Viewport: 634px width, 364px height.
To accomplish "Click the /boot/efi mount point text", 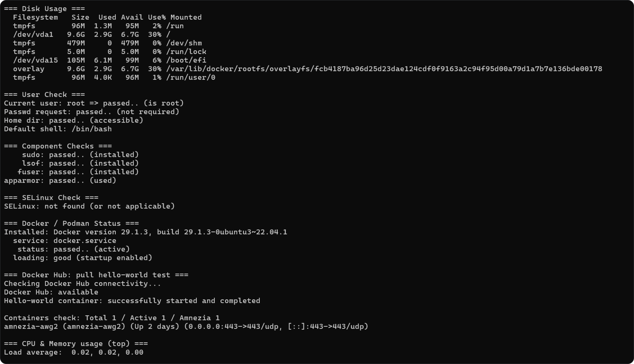I will pyautogui.click(x=186, y=60).
